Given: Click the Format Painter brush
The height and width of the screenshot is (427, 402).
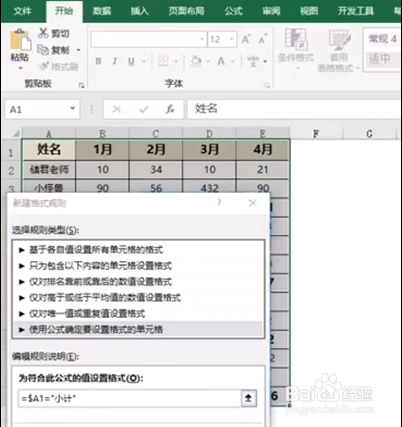Looking at the screenshot, I should coord(44,66).
